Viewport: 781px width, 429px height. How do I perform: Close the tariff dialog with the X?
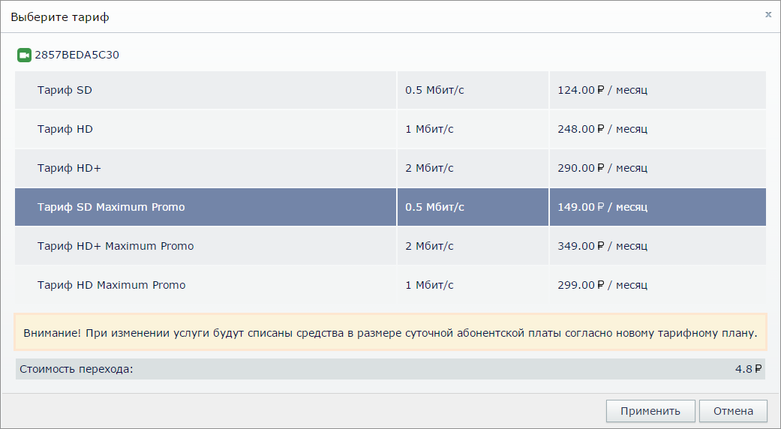click(767, 15)
